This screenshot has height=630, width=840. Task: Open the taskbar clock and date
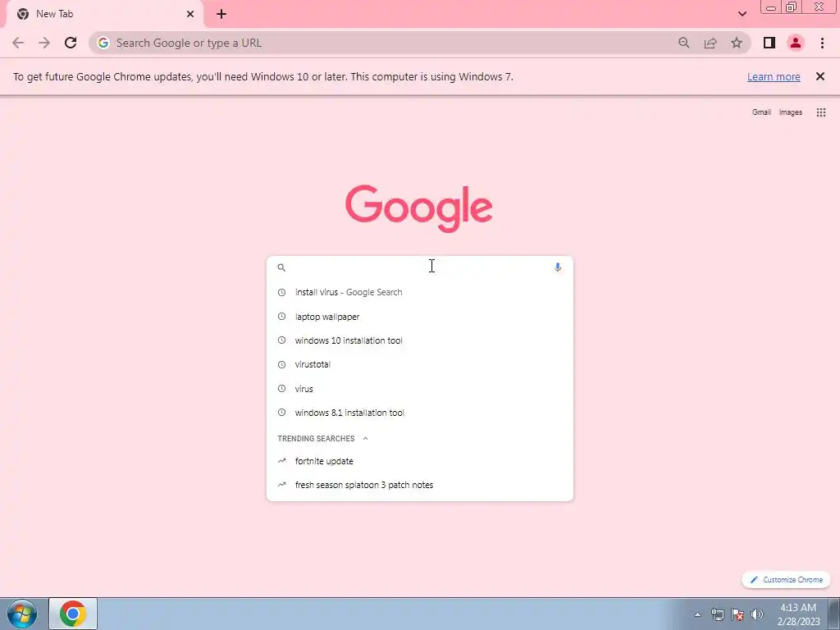point(798,614)
